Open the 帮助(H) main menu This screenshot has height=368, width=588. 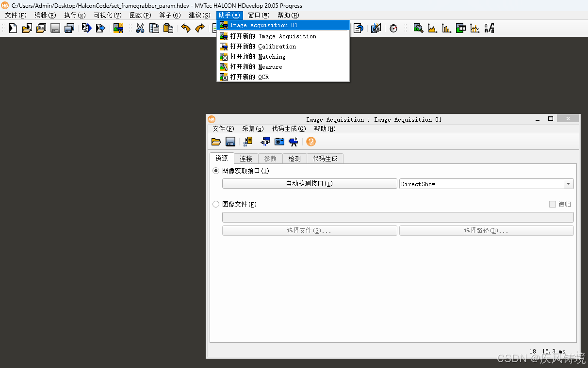289,16
